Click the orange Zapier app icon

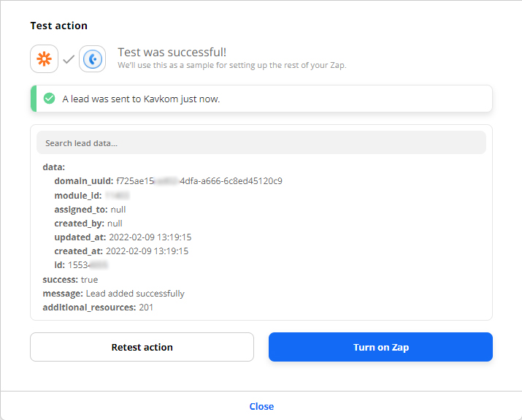click(44, 59)
